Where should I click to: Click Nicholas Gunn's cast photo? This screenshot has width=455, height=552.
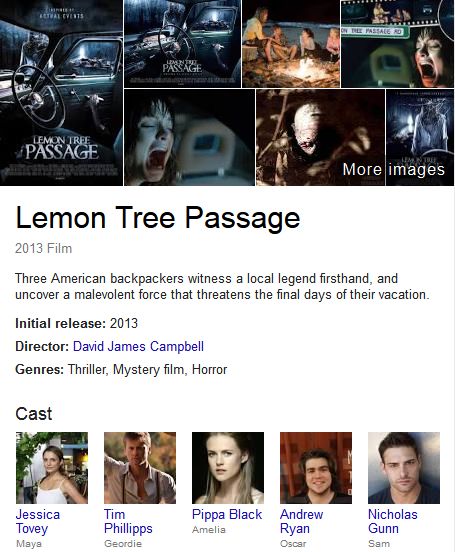click(x=404, y=468)
